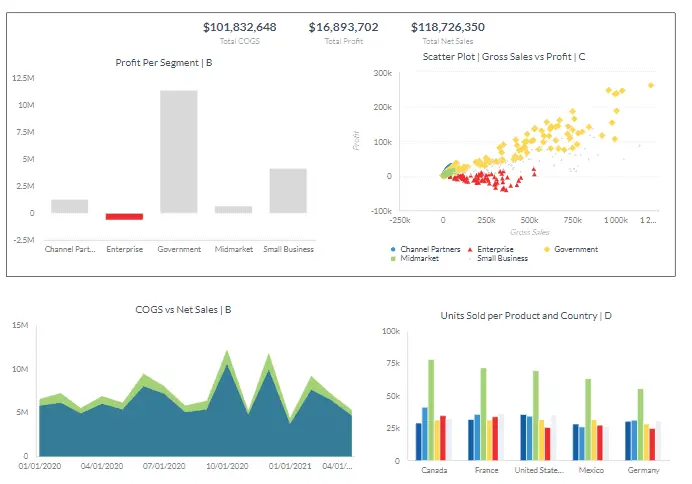This screenshot has height=484, width=692.
Task: Click the Gross Sales x-axis title
Action: (530, 232)
